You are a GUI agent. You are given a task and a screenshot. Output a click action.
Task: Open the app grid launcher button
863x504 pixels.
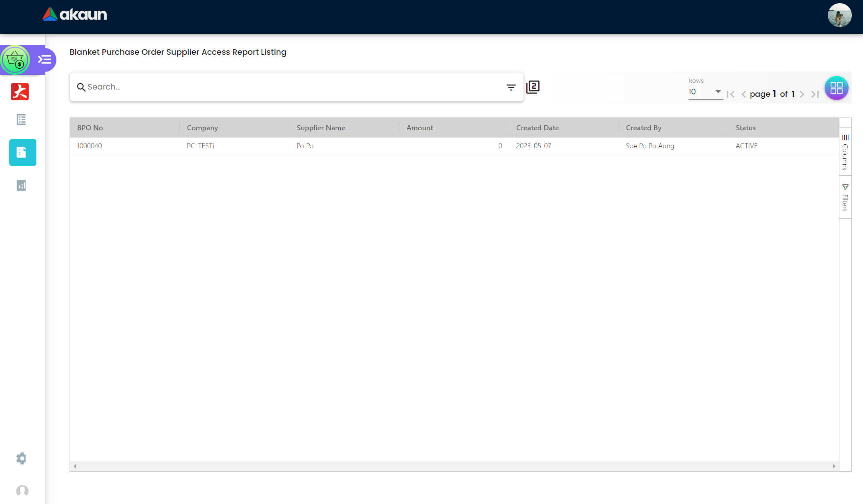coord(836,88)
